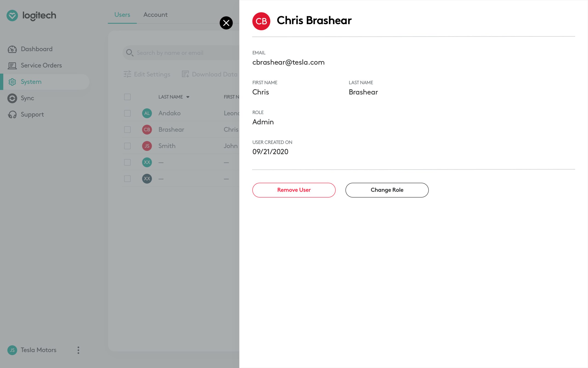Click the Download Data icon
The image size is (588, 368).
point(185,74)
